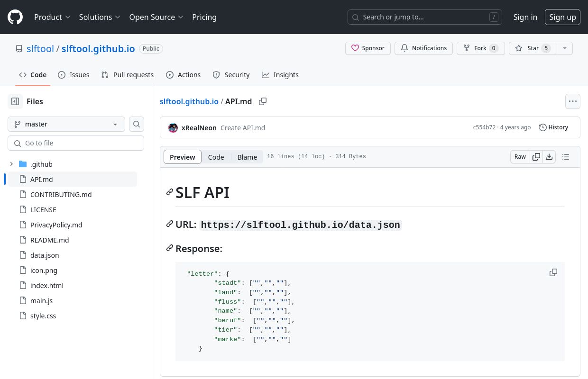Go to slftool.github.io breadcrumb root
The width and height of the screenshot is (588, 379).
click(189, 101)
